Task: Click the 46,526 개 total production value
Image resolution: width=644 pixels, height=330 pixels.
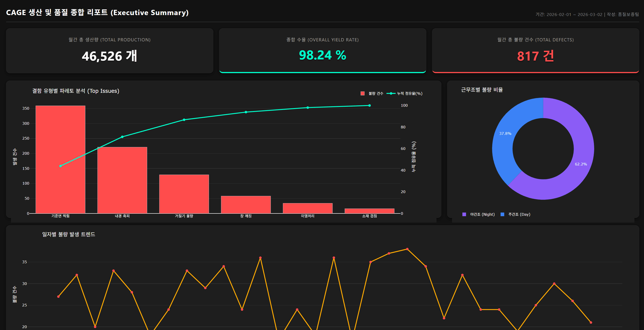Action: (x=109, y=56)
